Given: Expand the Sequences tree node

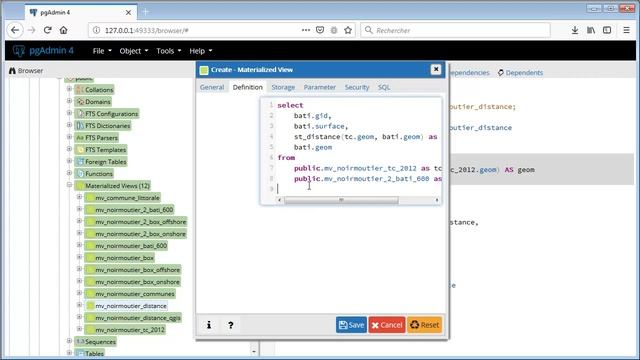Looking at the screenshot, I should pos(69,341).
